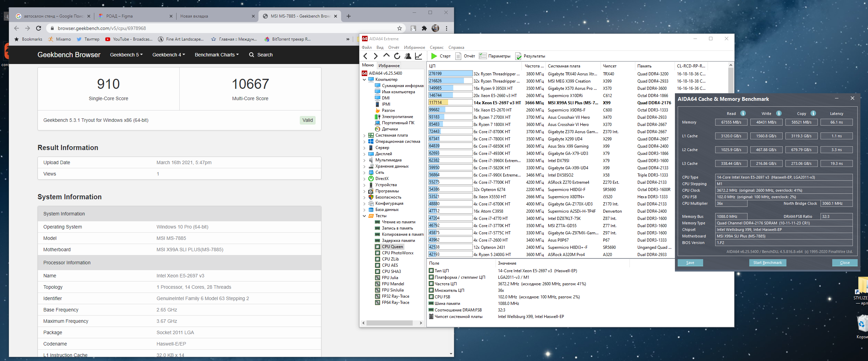The image size is (868, 361).
Task: Open Geekbench 5 dropdown menu
Action: click(x=126, y=55)
